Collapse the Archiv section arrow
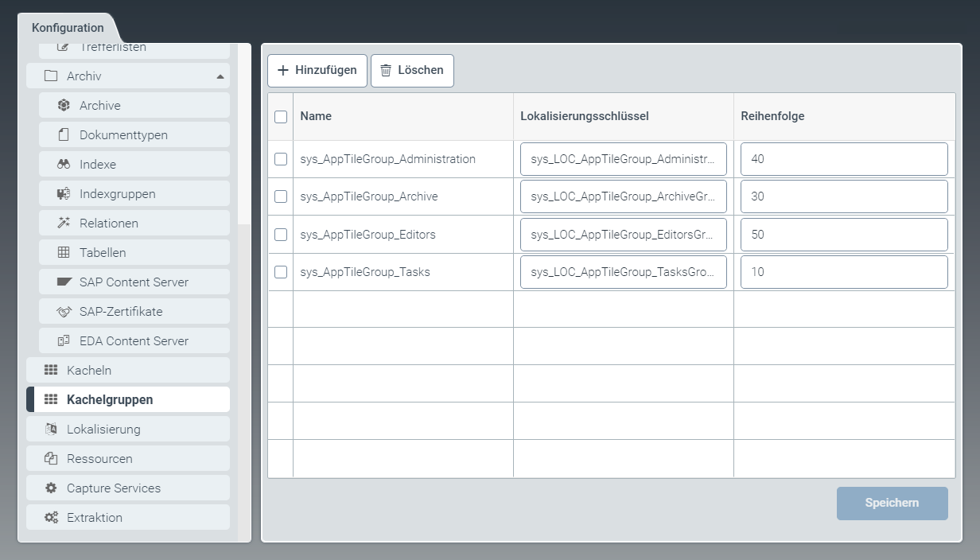Image resolution: width=980 pixels, height=560 pixels. [x=220, y=77]
